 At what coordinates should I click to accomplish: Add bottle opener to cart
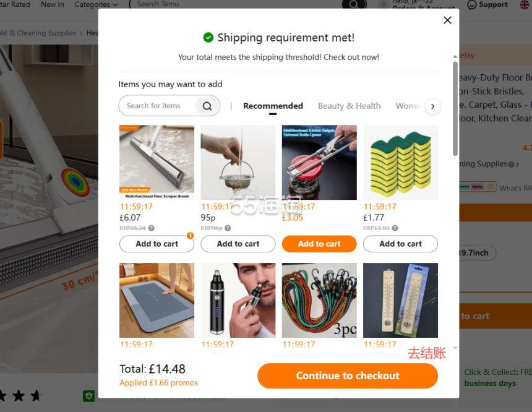point(319,244)
